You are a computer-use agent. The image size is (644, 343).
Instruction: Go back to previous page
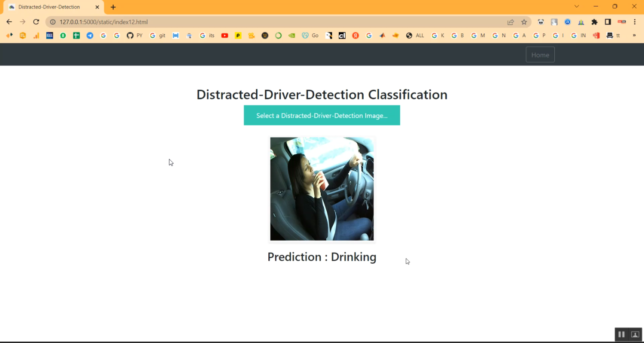point(9,22)
